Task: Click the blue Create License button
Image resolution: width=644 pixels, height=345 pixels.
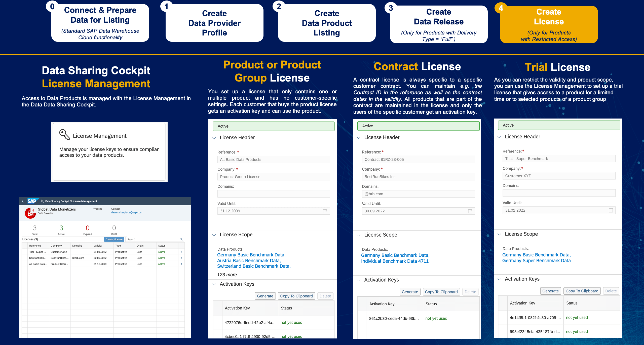Action: click(x=114, y=239)
